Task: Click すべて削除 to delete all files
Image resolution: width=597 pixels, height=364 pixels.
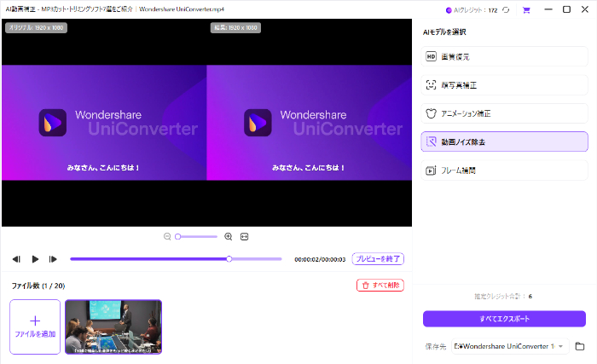Action: [x=380, y=286]
